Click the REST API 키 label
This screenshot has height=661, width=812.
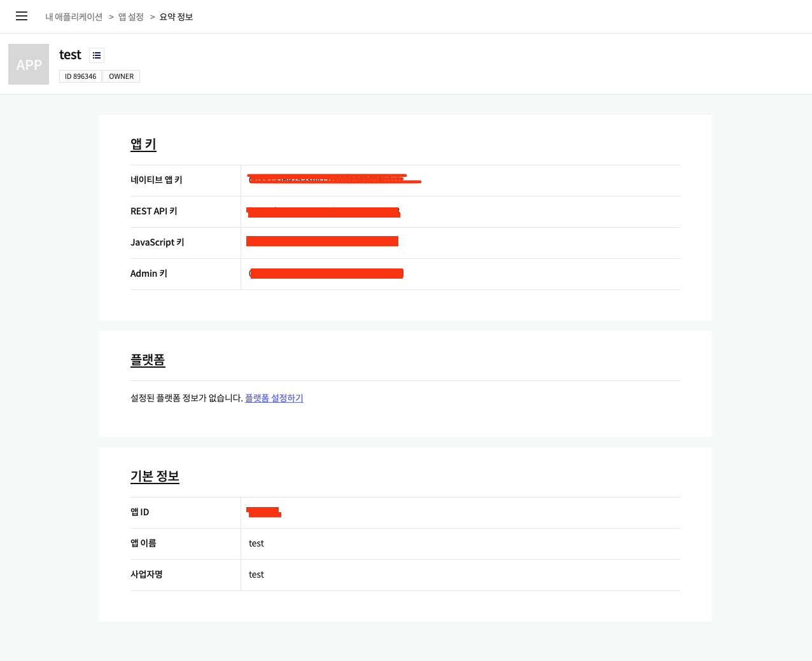click(x=154, y=211)
